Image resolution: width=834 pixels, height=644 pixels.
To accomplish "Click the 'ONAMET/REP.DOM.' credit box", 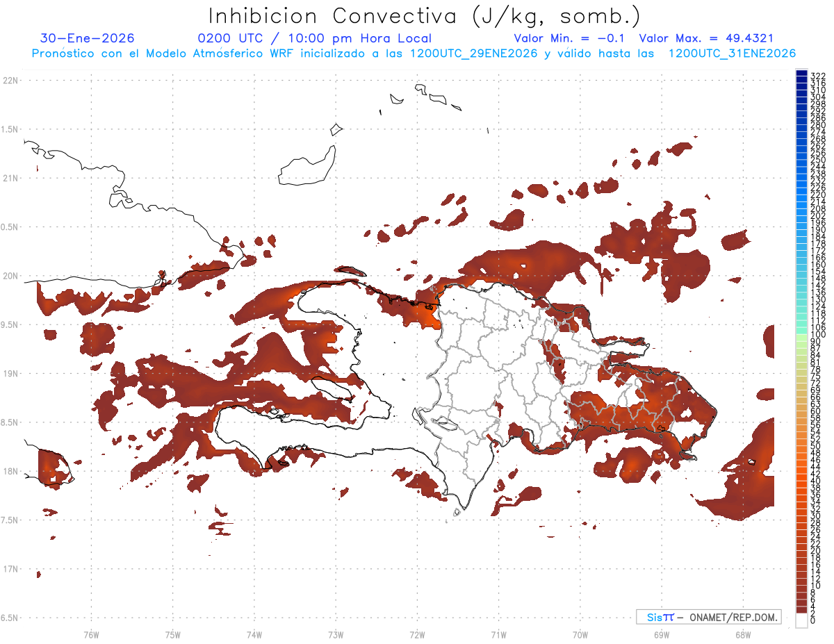I will tap(709, 617).
